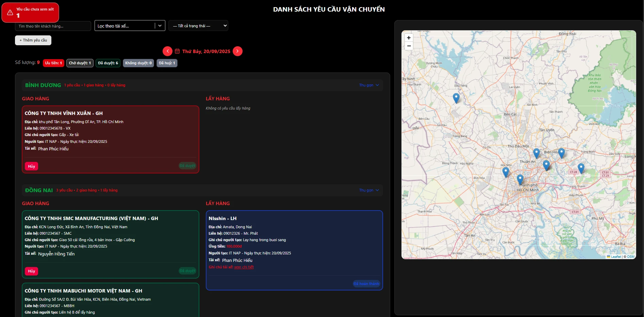
Task: Filter by Chờ duyệt status chip
Action: (80, 63)
